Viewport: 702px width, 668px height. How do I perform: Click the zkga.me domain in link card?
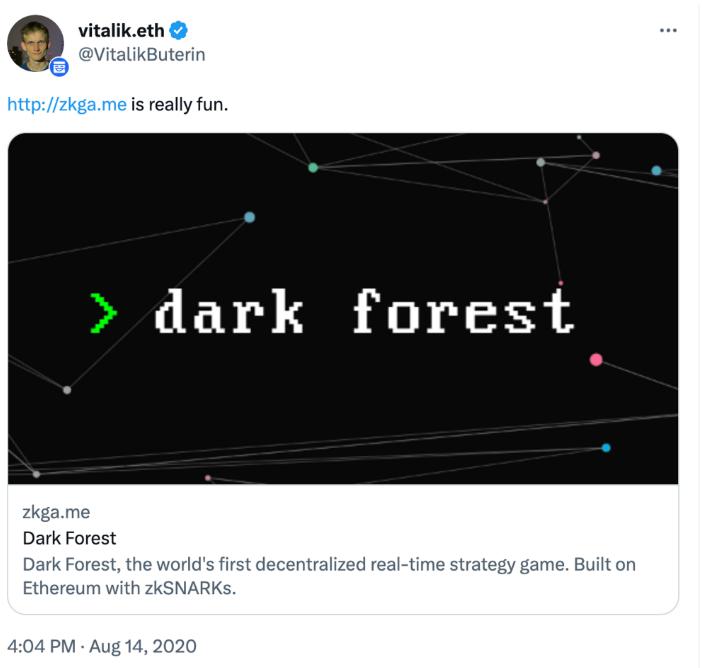tap(56, 513)
